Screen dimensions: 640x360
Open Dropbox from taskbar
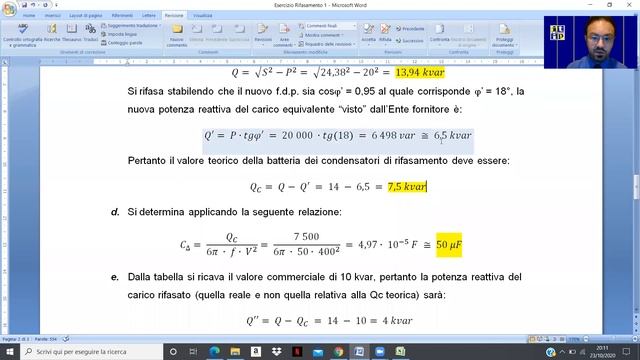pyautogui.click(x=277, y=351)
